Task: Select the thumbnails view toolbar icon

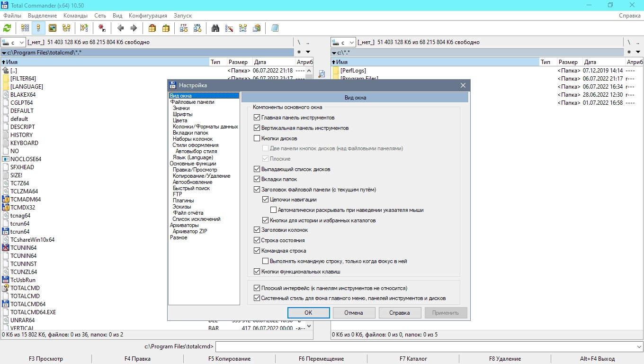Action: [53, 28]
